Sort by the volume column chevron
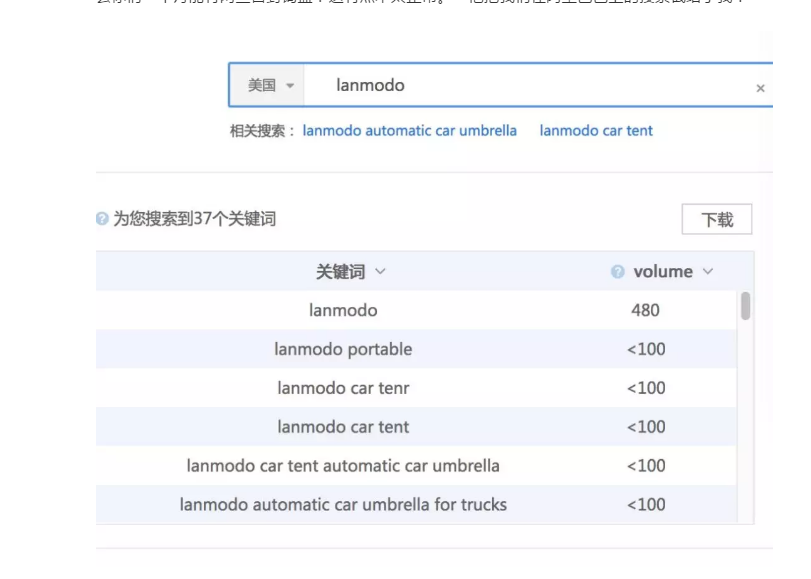Viewport: 811px width, 579px height. click(708, 271)
